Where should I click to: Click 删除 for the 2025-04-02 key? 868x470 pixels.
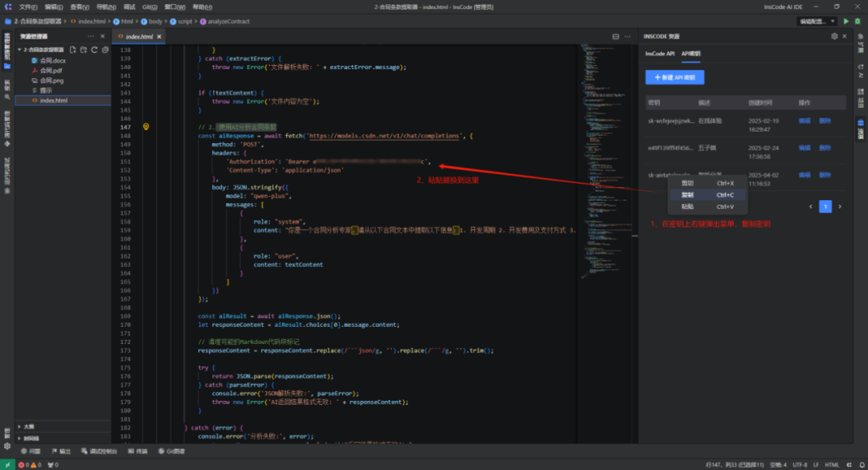(825, 175)
